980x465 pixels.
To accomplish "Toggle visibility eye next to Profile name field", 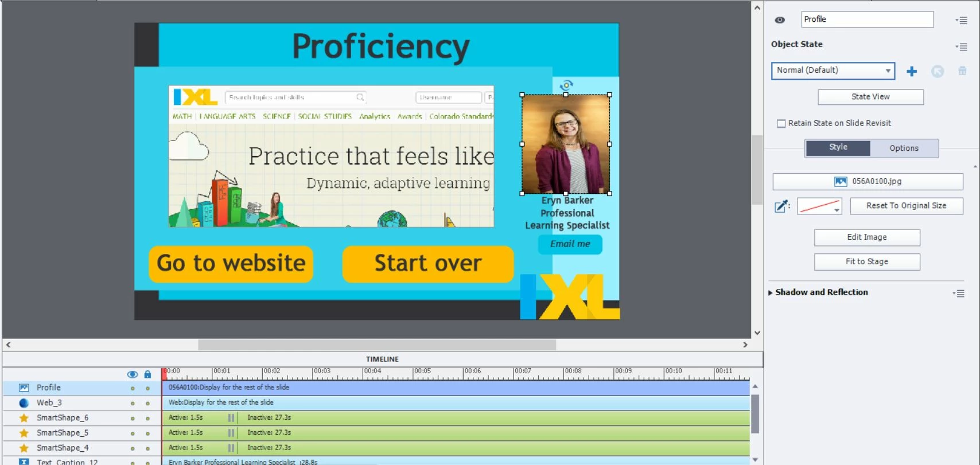I will point(780,20).
